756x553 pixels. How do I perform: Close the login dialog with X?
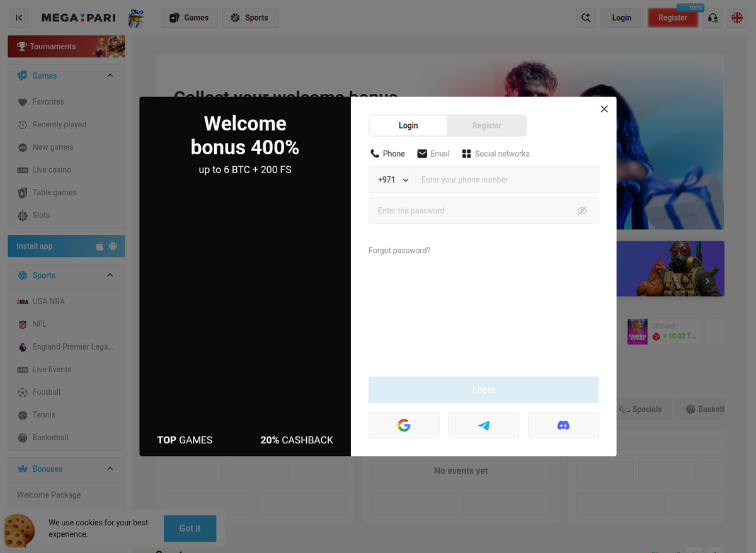pos(604,109)
